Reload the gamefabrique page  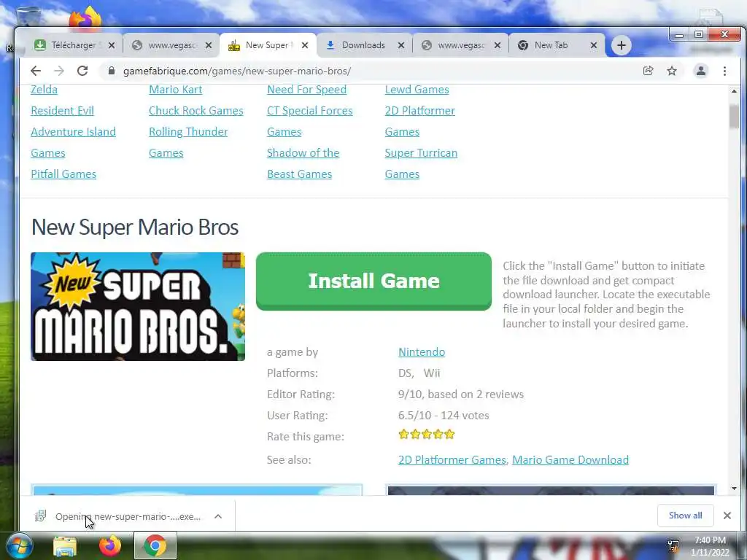[82, 71]
